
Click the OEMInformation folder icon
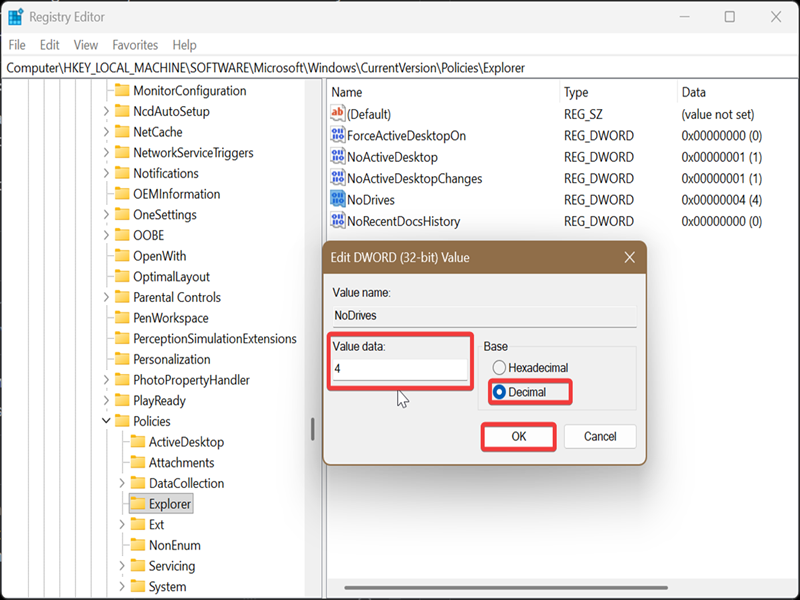[122, 193]
